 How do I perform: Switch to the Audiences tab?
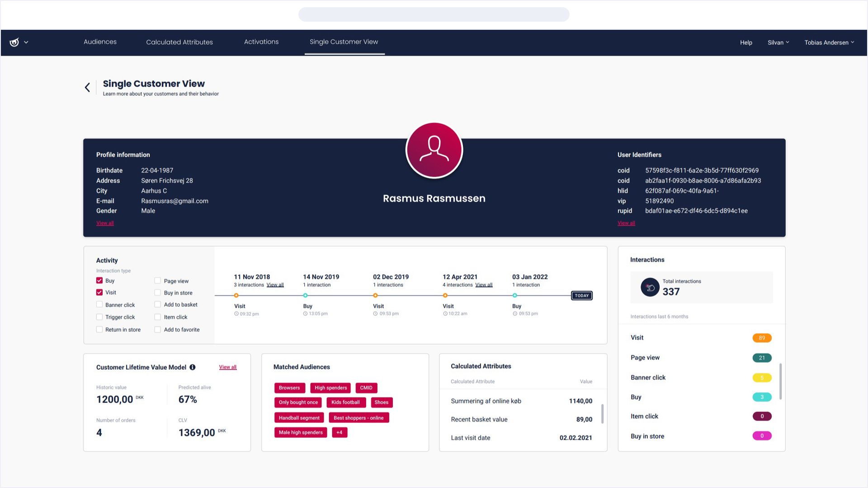100,42
